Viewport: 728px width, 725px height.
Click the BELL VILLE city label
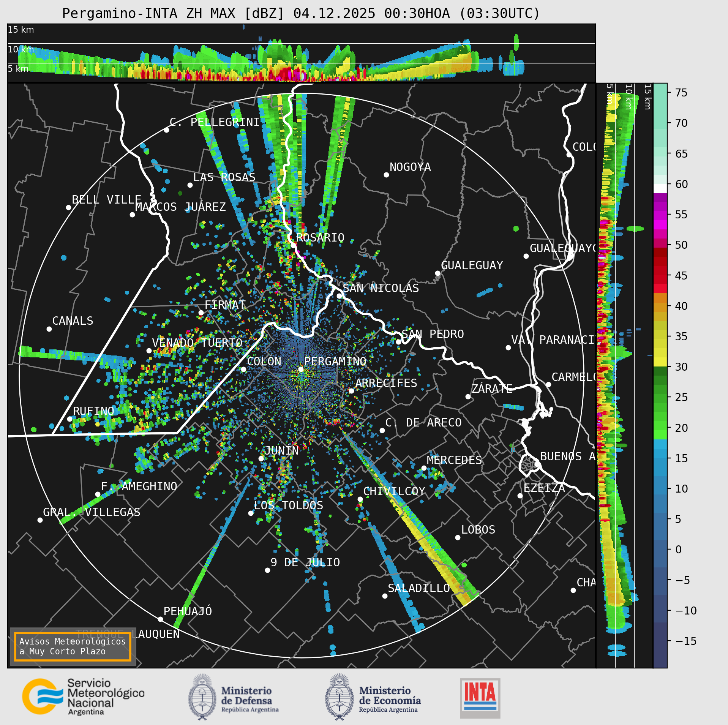tap(106, 200)
